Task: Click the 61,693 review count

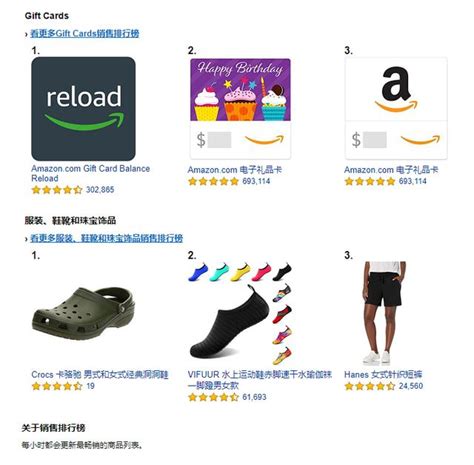Action: (254, 397)
